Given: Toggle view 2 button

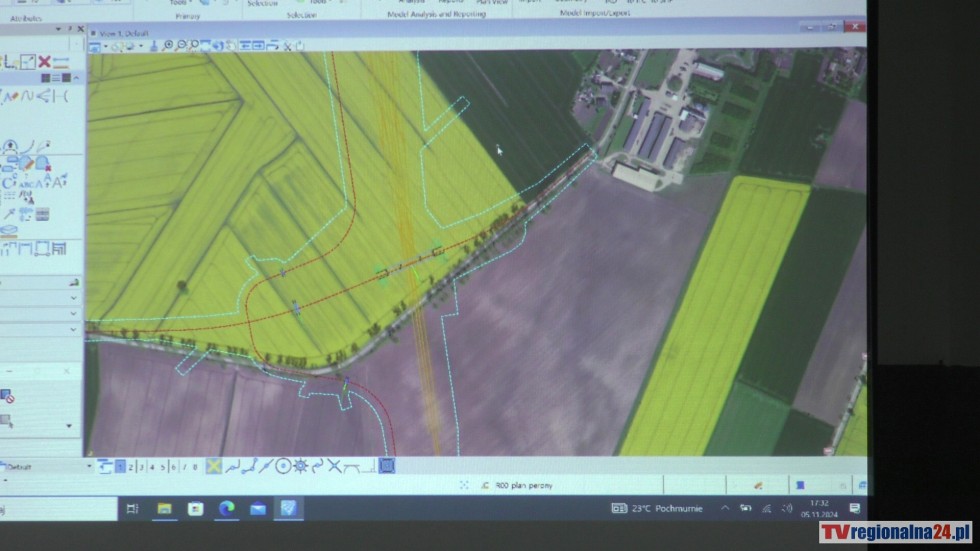Looking at the screenshot, I should click(x=131, y=467).
